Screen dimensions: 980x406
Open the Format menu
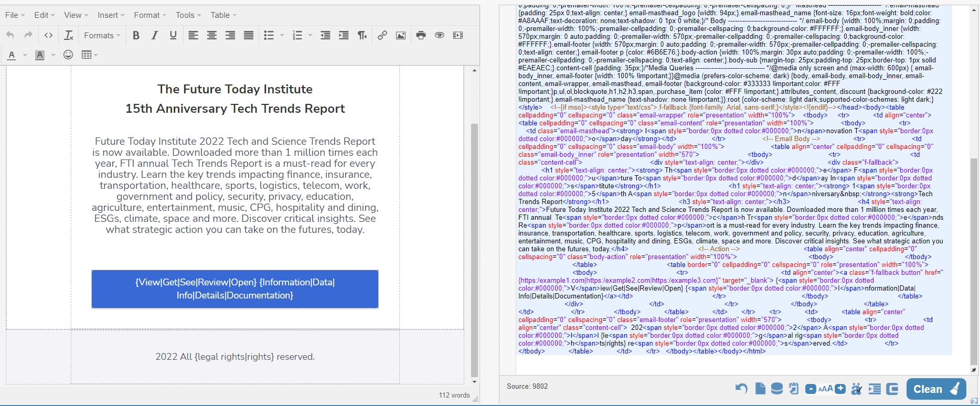(x=150, y=15)
